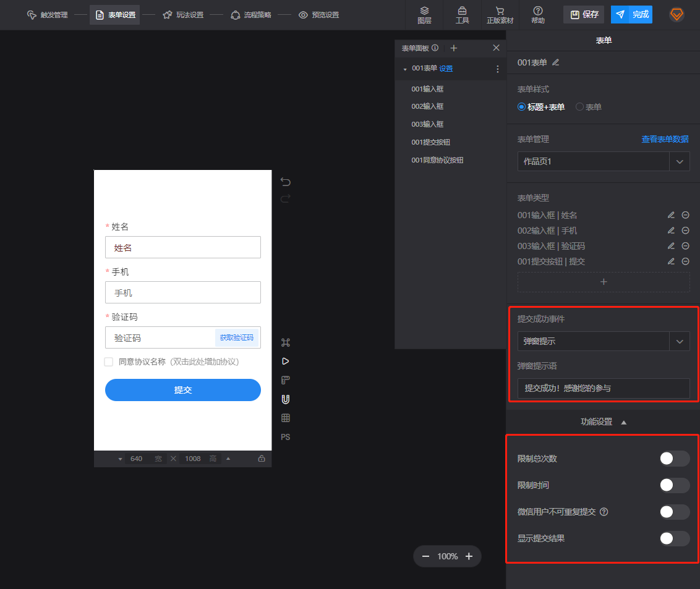Open the 作品页1 form management dropdown

point(603,161)
